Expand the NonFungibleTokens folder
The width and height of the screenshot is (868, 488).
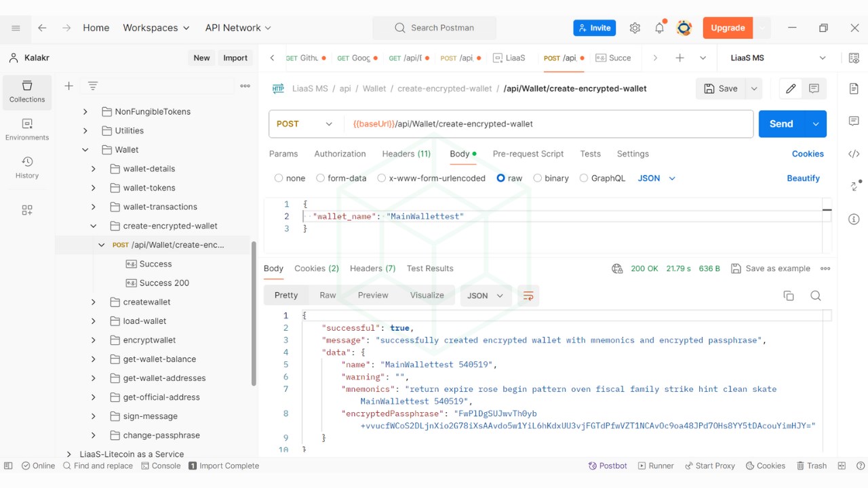pyautogui.click(x=85, y=112)
